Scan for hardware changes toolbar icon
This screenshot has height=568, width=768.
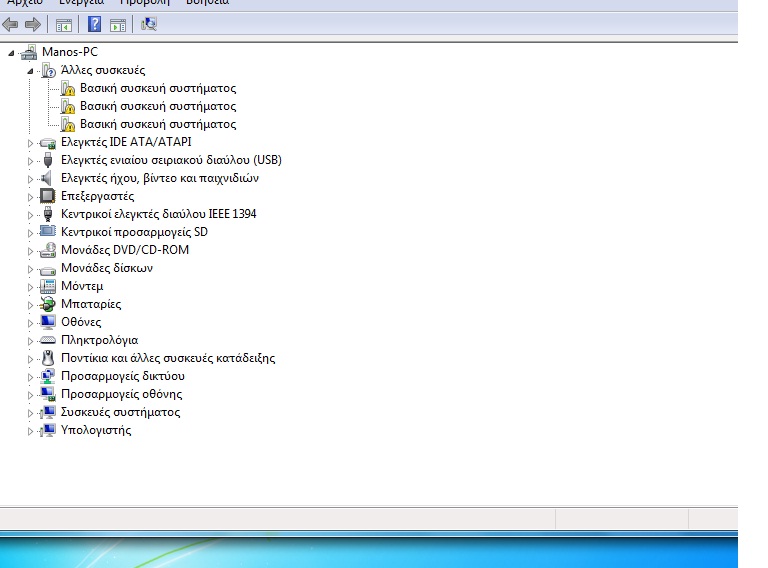[149, 24]
